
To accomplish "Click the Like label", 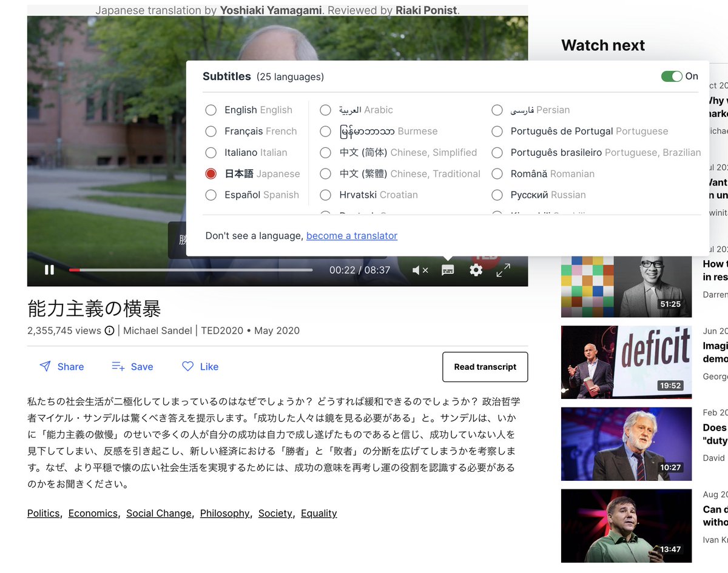I will (x=209, y=367).
